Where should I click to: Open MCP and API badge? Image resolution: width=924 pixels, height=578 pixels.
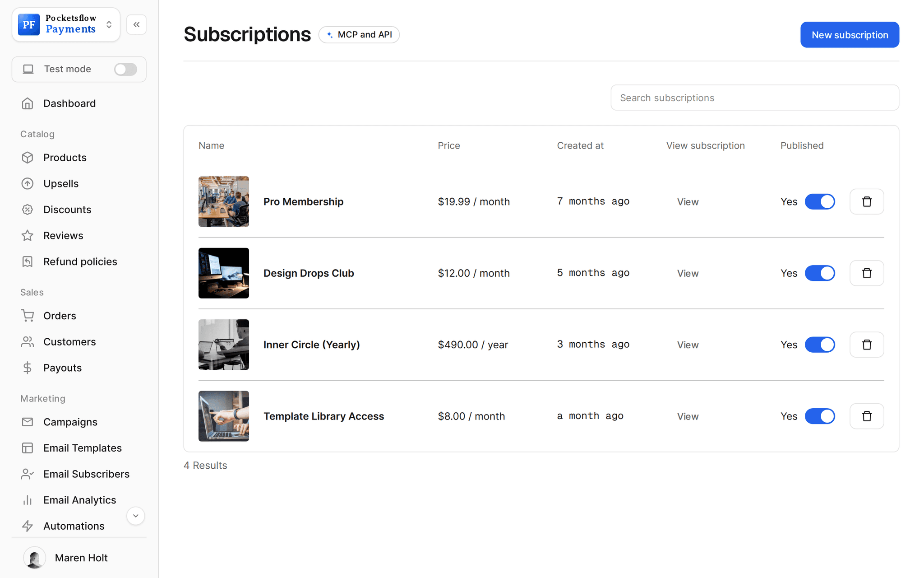click(x=359, y=34)
